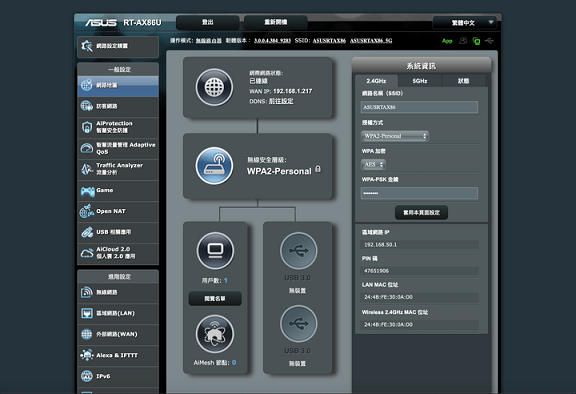Open Wireless settings icon in sidebar
The height and width of the screenshot is (394, 576).
pyautogui.click(x=87, y=292)
